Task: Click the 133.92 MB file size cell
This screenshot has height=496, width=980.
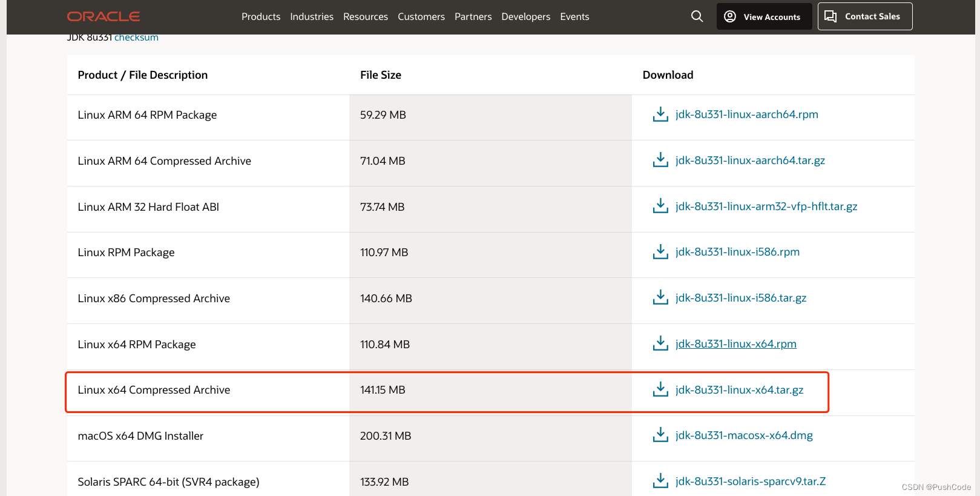Action: [490, 479]
